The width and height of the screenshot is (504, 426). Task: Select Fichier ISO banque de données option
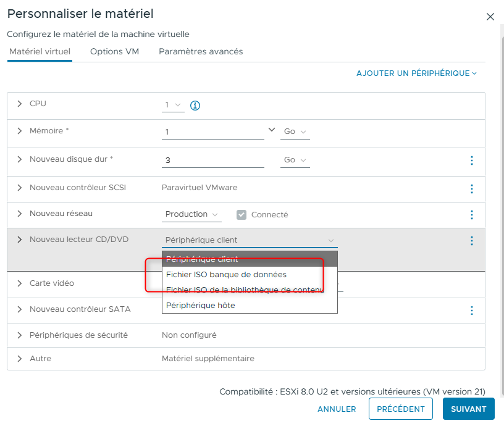coord(226,275)
